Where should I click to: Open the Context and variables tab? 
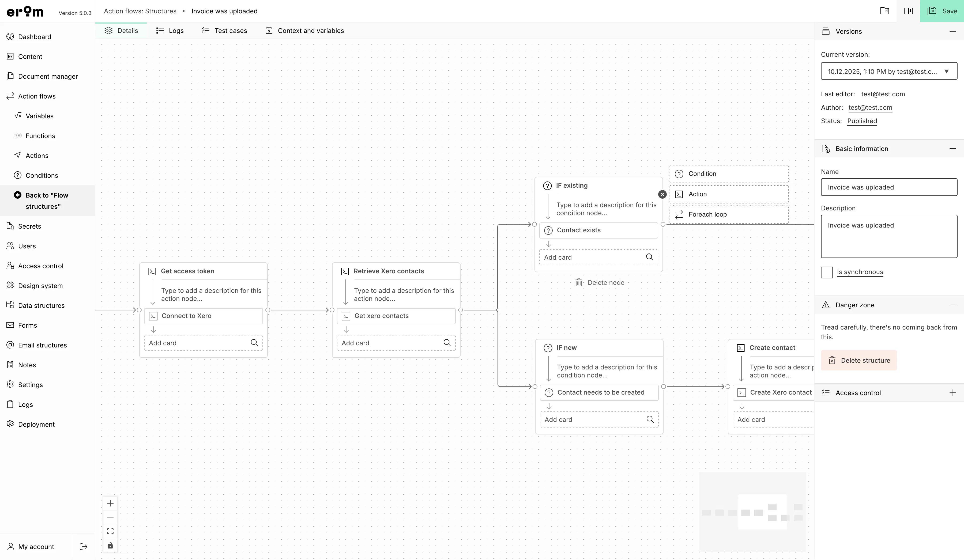point(305,31)
